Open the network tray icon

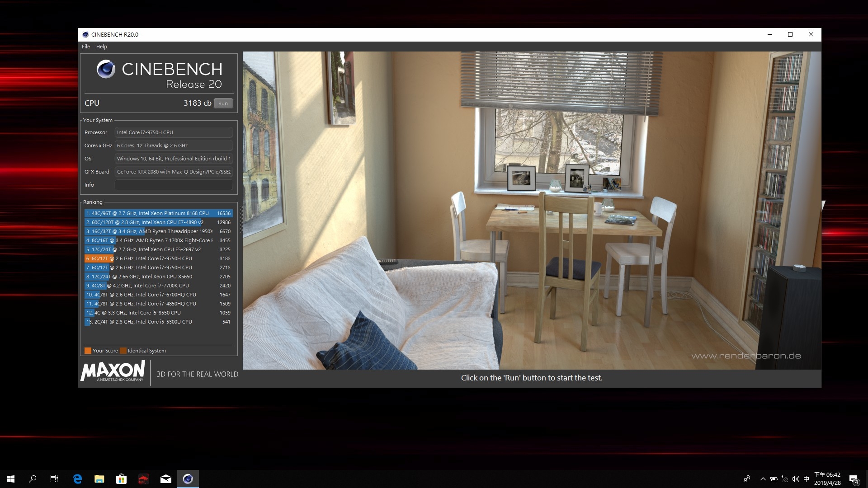pos(785,479)
